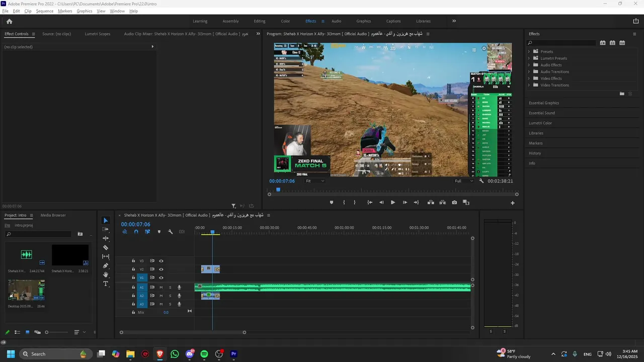
Task: Expand the Audio Transitions folder
Action: click(x=529, y=72)
